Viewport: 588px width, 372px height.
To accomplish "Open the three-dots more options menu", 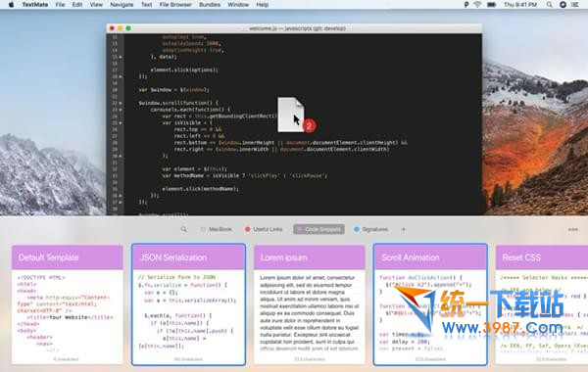I will (572, 229).
